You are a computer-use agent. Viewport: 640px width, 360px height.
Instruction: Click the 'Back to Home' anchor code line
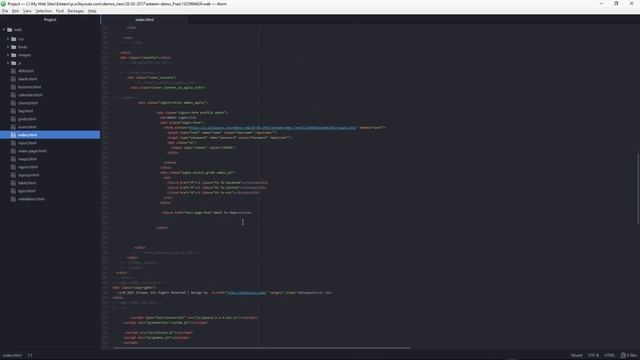click(207, 213)
